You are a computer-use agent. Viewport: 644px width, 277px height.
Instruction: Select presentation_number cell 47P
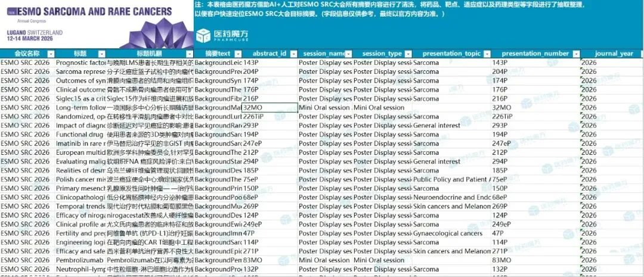[x=535, y=234]
